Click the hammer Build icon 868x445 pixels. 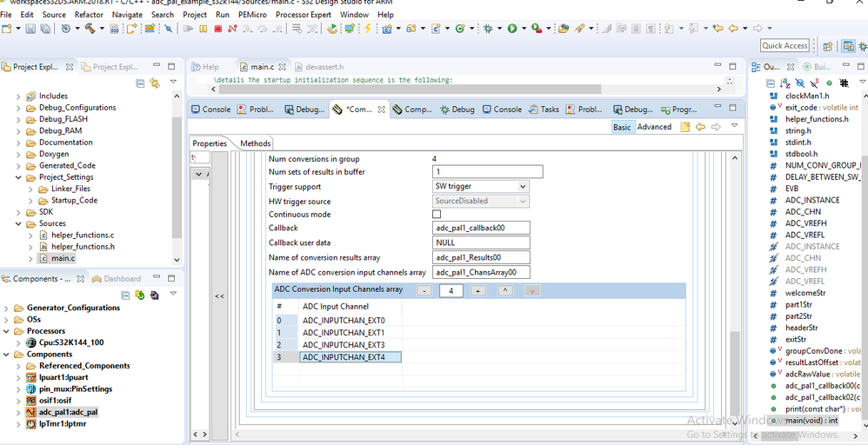89,28
